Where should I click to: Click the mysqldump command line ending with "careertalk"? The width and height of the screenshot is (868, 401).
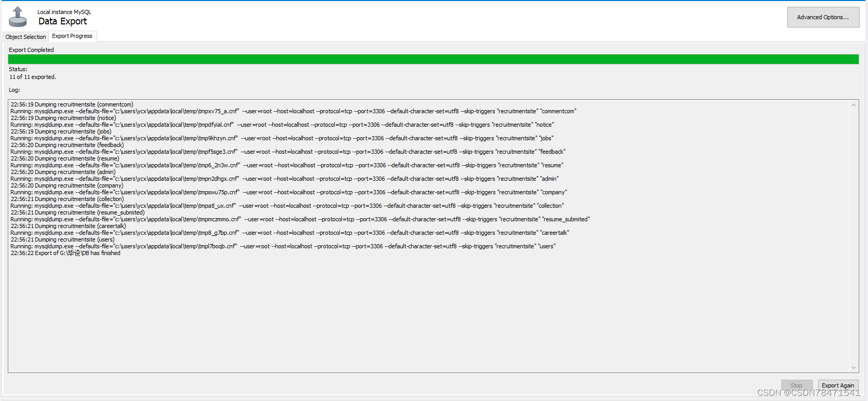(290, 233)
